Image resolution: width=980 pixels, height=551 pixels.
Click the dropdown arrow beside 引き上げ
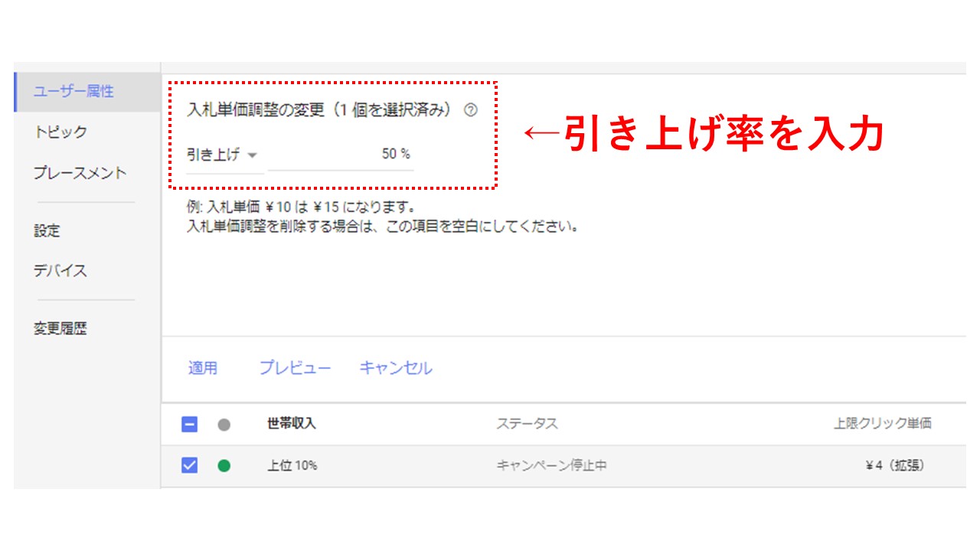point(253,155)
